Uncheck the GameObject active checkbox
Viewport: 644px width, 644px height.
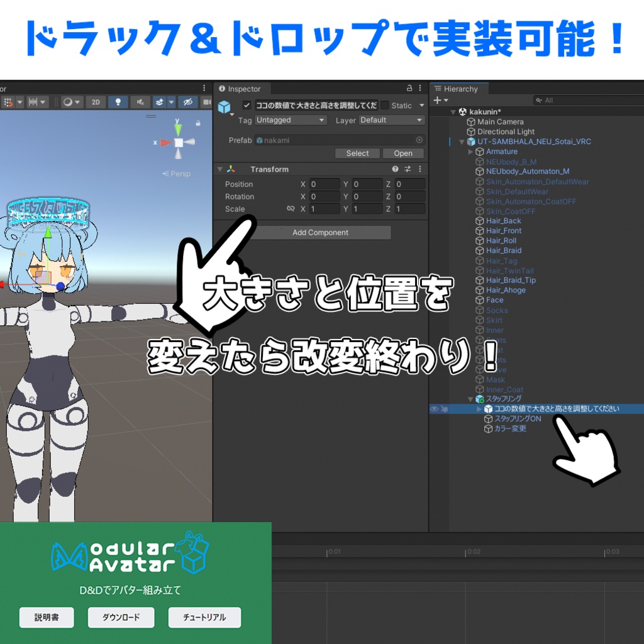(246, 106)
